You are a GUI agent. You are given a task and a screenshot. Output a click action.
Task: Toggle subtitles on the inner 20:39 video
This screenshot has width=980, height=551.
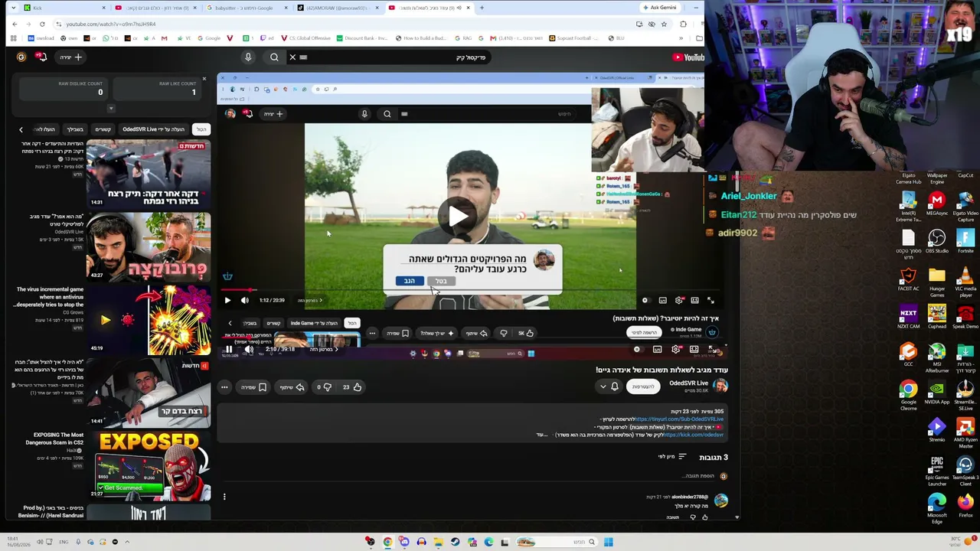(x=662, y=301)
